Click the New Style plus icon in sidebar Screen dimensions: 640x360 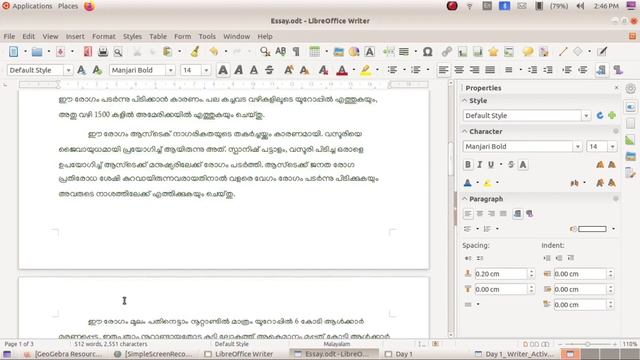(x=611, y=116)
